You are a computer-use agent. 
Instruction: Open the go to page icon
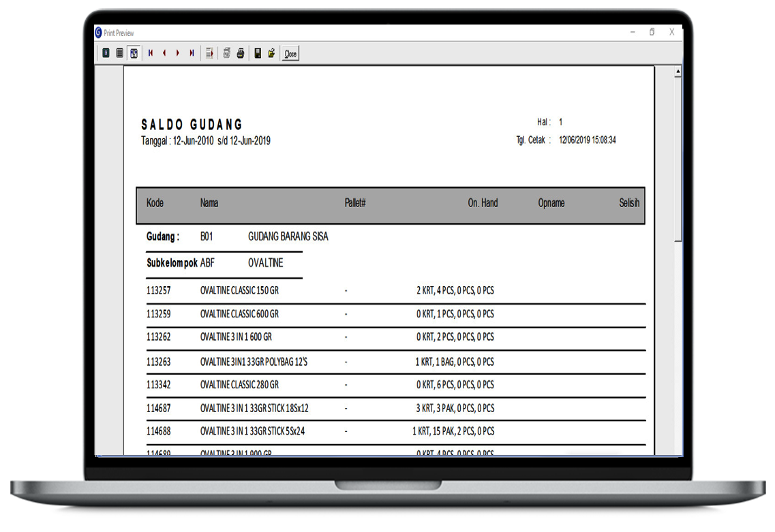(209, 53)
